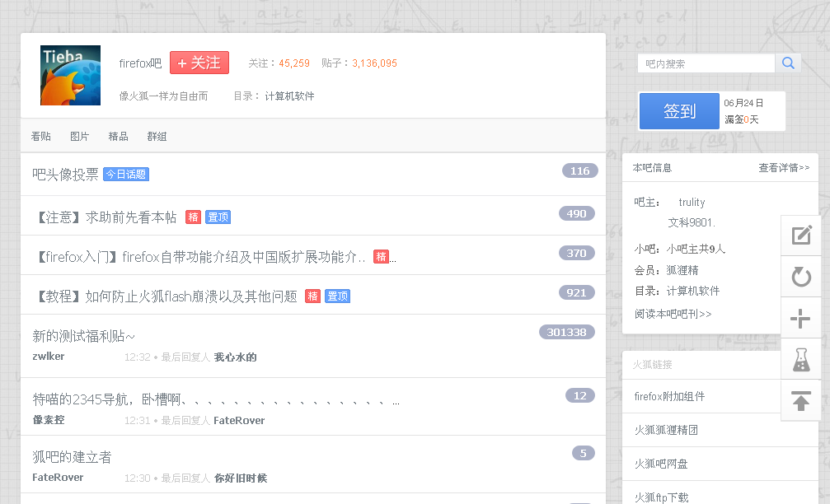Expand details via 查看详情>> link

tap(784, 168)
